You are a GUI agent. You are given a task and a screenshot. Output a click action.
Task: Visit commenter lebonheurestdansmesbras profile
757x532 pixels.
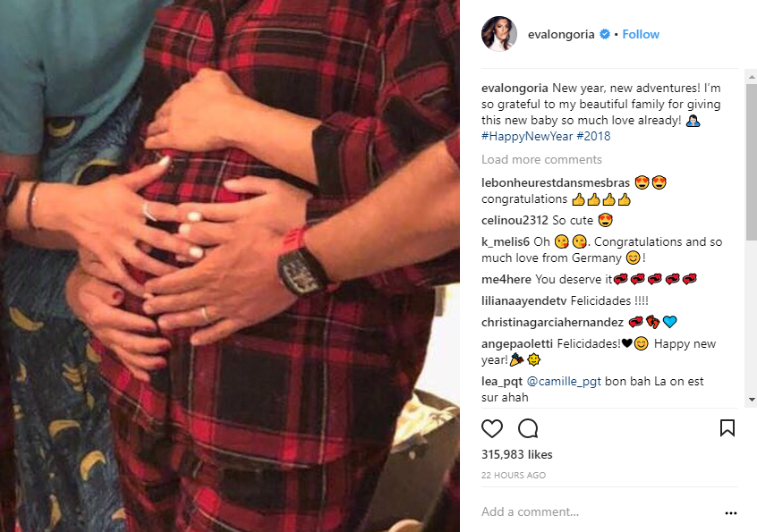pyautogui.click(x=556, y=182)
